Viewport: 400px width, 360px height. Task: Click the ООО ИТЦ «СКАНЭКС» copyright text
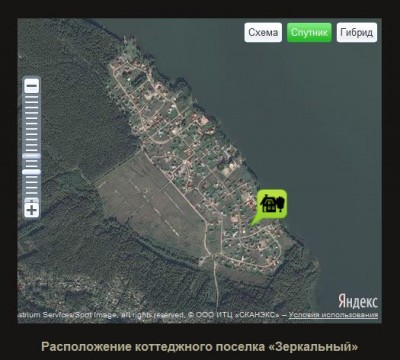click(237, 315)
